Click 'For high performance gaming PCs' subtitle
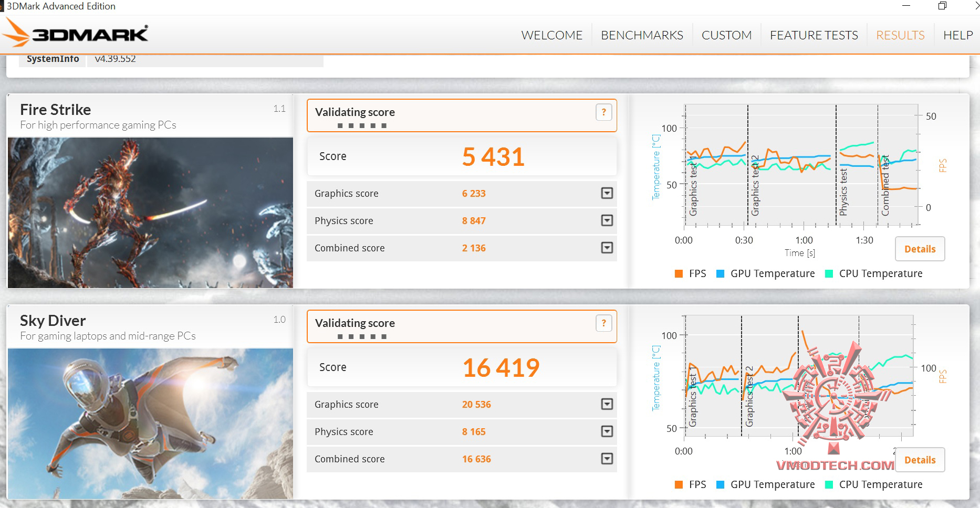 (x=98, y=125)
